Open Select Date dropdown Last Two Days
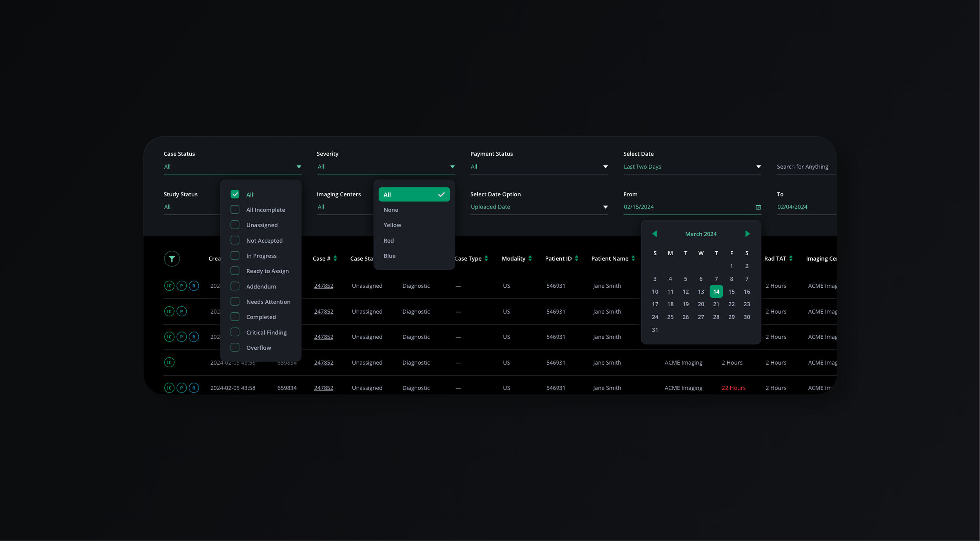The width and height of the screenshot is (980, 541). pyautogui.click(x=692, y=167)
